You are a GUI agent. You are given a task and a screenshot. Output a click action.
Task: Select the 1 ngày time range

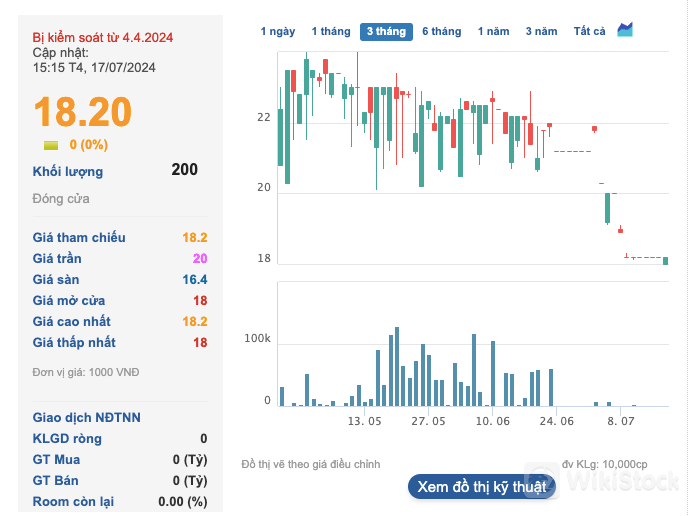tap(277, 32)
